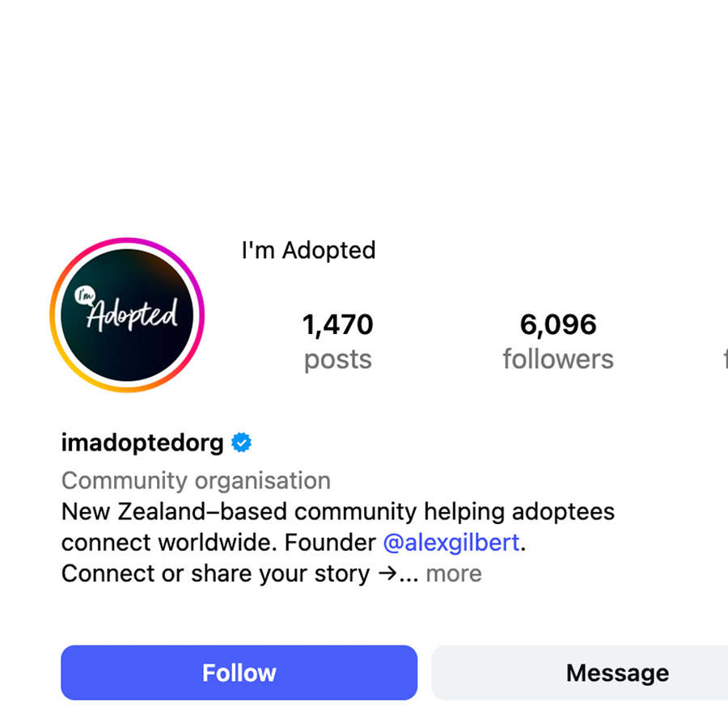728x728 pixels.
Task: Click the partially visible following label
Action: (724, 359)
